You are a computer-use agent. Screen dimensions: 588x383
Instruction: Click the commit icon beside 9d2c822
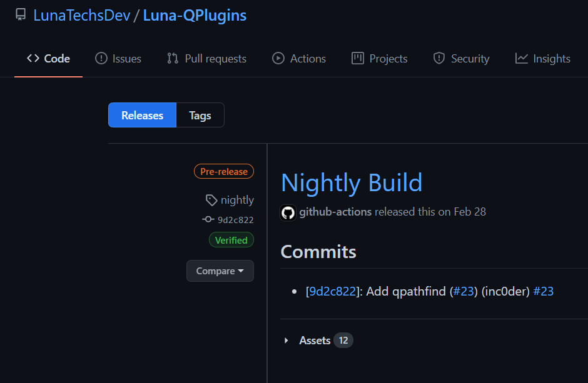[x=208, y=219]
